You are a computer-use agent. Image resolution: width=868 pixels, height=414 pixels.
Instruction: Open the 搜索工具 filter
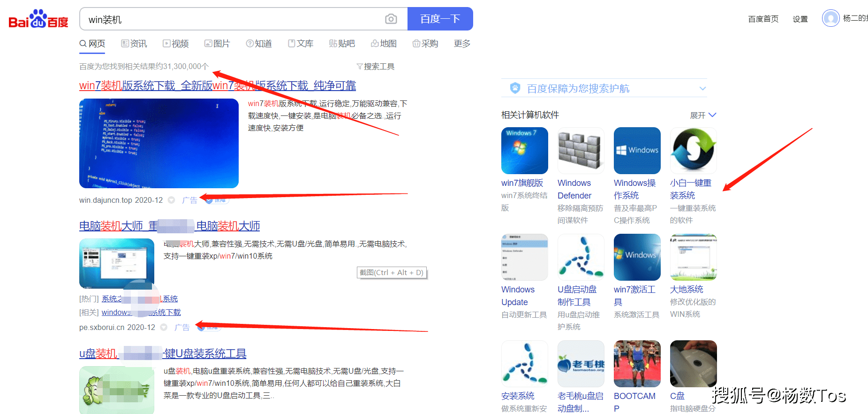(376, 67)
